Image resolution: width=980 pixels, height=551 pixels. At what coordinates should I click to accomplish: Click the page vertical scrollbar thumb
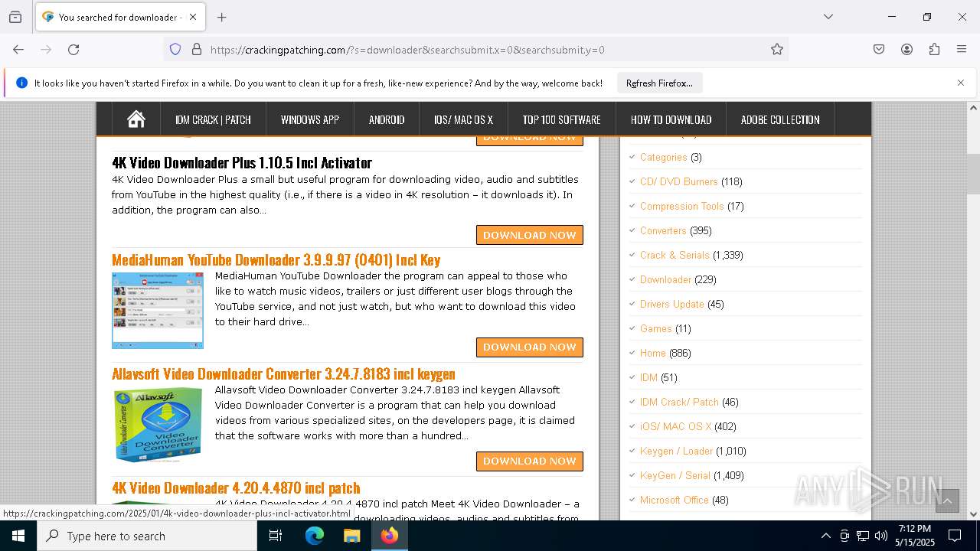[973, 174]
